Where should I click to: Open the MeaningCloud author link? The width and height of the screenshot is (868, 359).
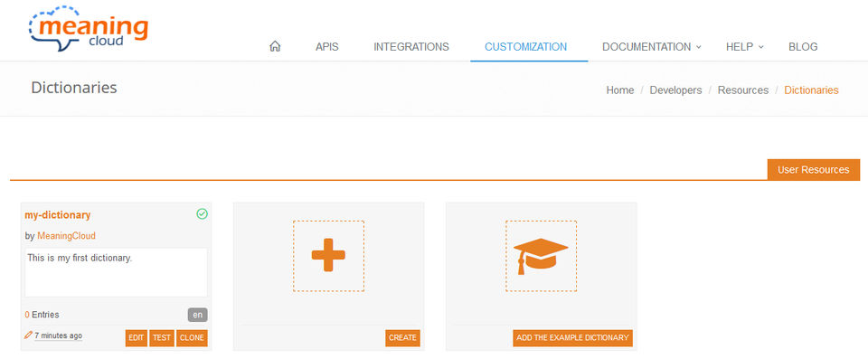66,235
